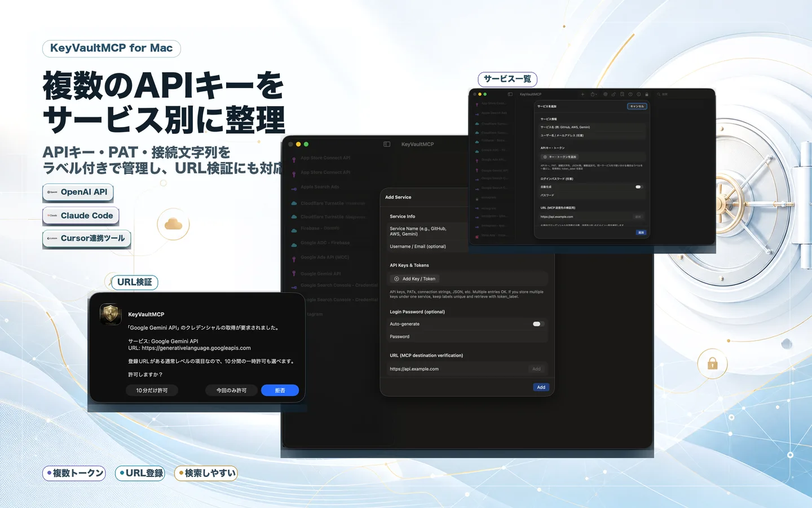Toggle sidebar icon in Japanese KeyVaultMCP window
This screenshot has height=508, width=812.
(x=510, y=94)
